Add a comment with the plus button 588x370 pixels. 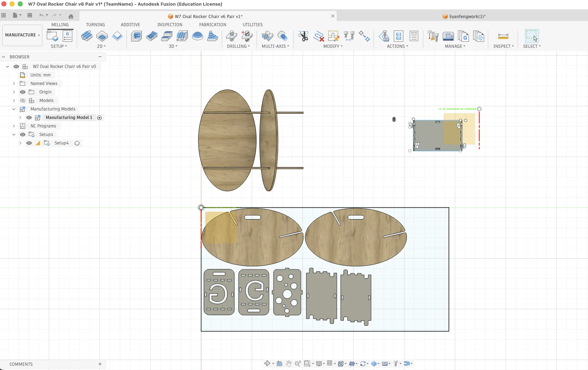click(100, 364)
